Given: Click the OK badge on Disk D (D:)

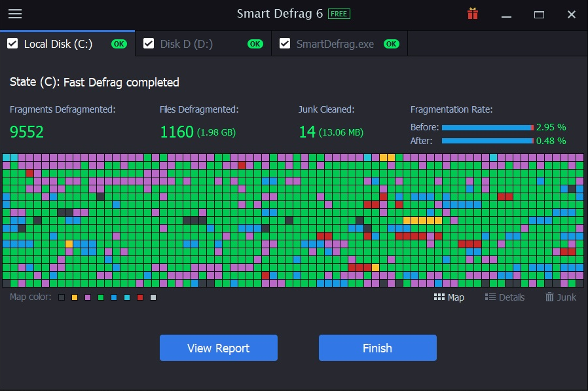Looking at the screenshot, I should (x=255, y=44).
